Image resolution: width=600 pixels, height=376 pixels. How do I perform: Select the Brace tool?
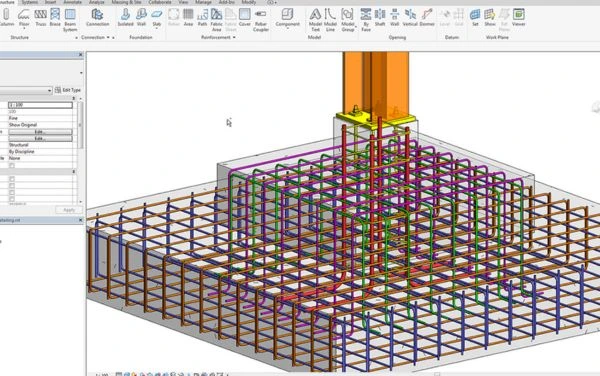(55, 18)
